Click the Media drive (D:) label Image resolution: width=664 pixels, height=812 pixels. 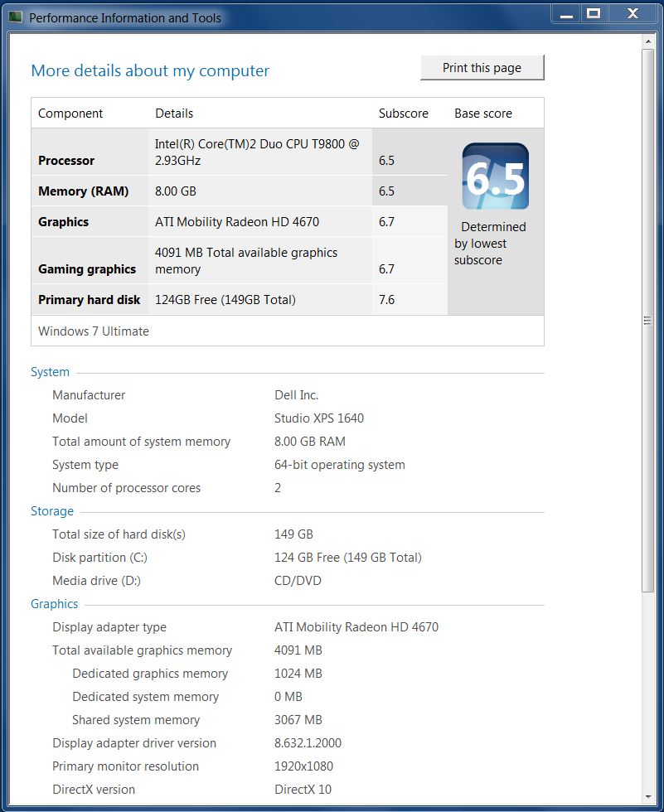(x=96, y=581)
